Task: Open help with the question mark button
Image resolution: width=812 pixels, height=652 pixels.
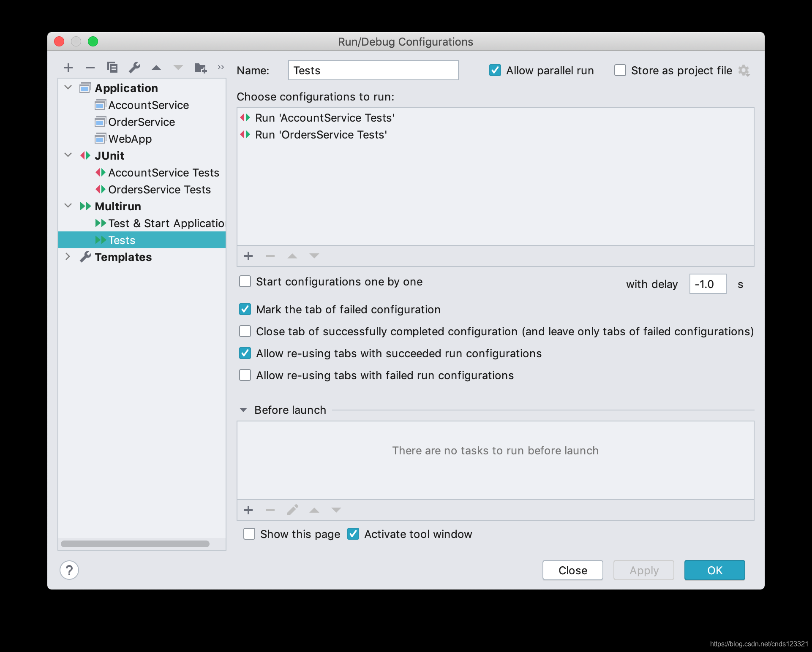Action: pyautogui.click(x=69, y=570)
